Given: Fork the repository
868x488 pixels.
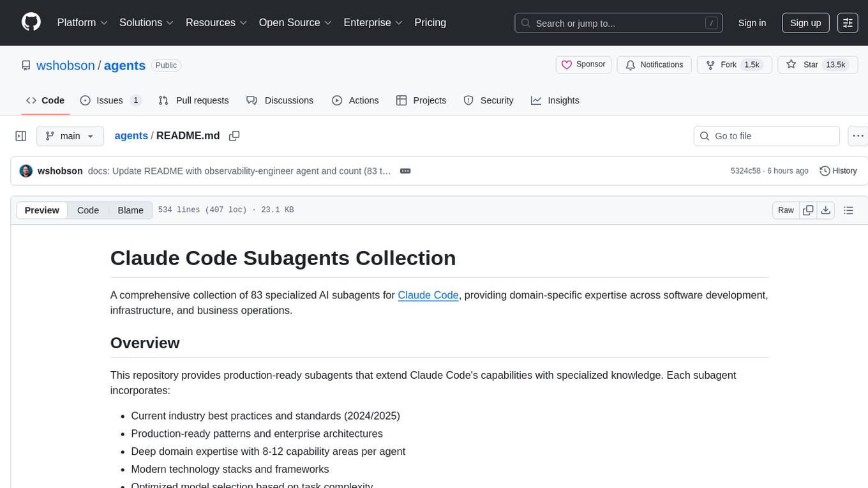Looking at the screenshot, I should [x=734, y=65].
